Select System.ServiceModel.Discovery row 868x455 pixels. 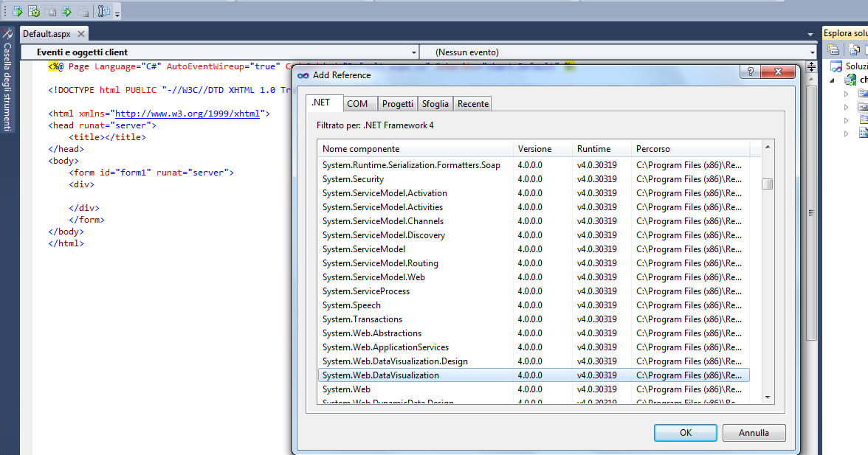(x=534, y=235)
